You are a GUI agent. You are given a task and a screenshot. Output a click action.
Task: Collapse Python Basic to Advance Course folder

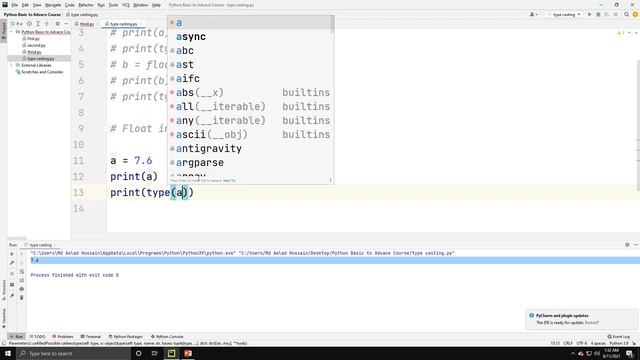[11, 32]
